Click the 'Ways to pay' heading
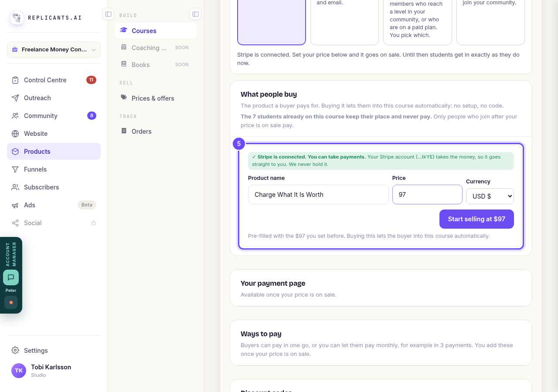The width and height of the screenshot is (558, 392). click(261, 334)
